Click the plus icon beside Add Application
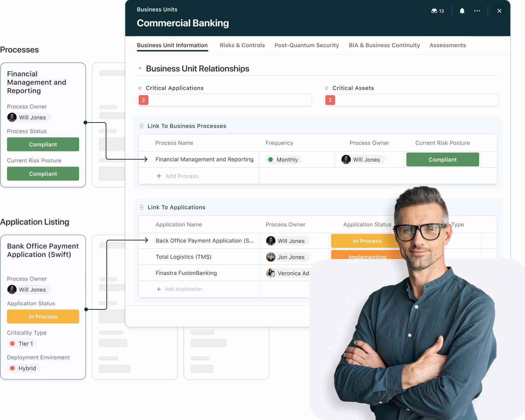Image resolution: width=525 pixels, height=420 pixels. [159, 289]
